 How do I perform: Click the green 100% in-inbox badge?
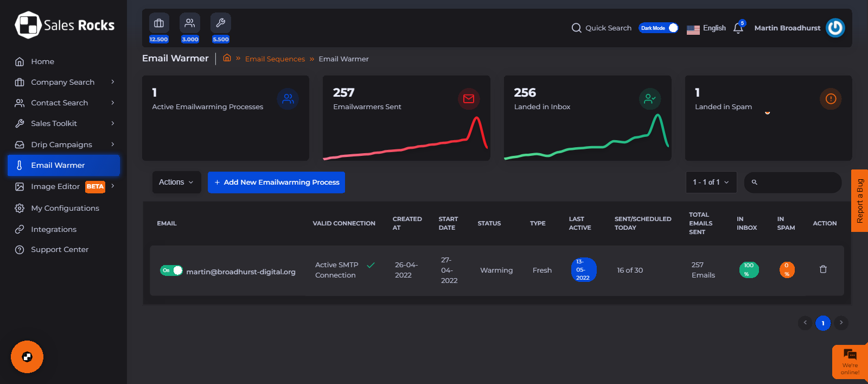point(749,270)
